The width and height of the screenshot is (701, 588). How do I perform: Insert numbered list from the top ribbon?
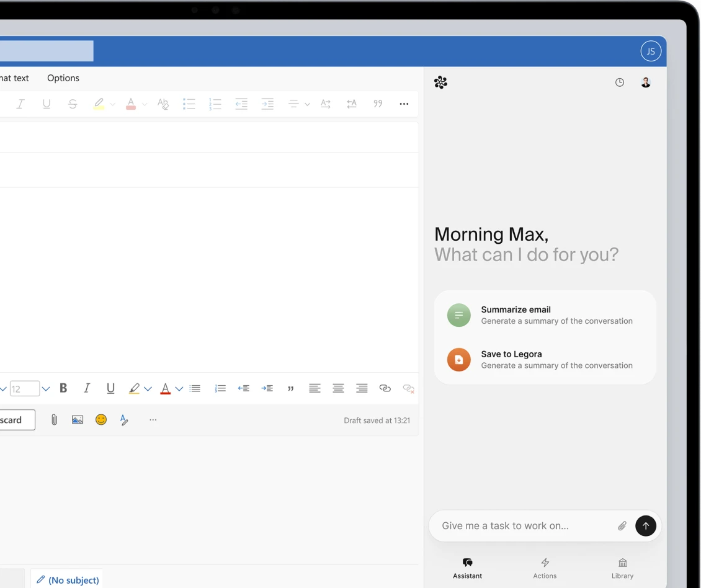pos(215,104)
